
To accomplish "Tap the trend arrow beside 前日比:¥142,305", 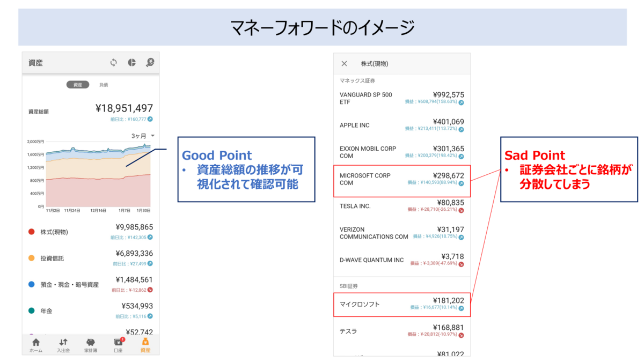I will click(x=150, y=237).
